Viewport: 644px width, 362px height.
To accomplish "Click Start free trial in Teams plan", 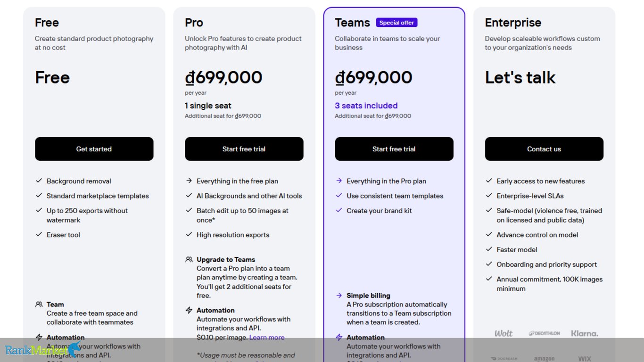I will click(x=394, y=149).
